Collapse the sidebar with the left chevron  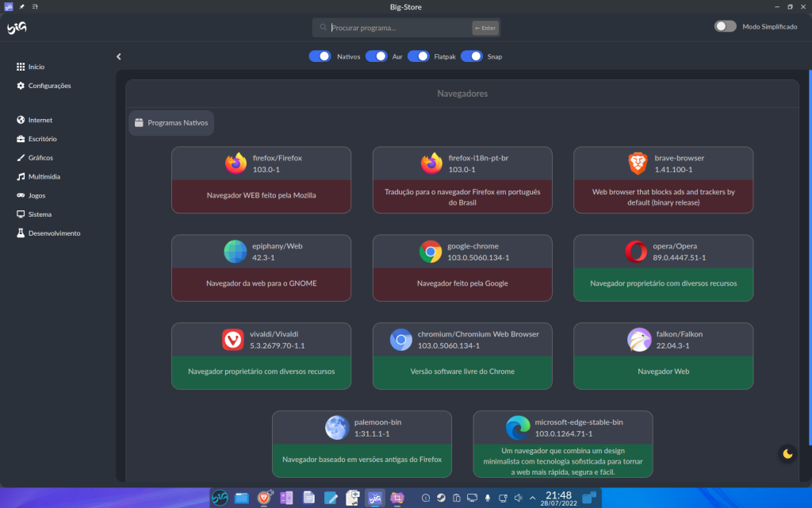119,56
